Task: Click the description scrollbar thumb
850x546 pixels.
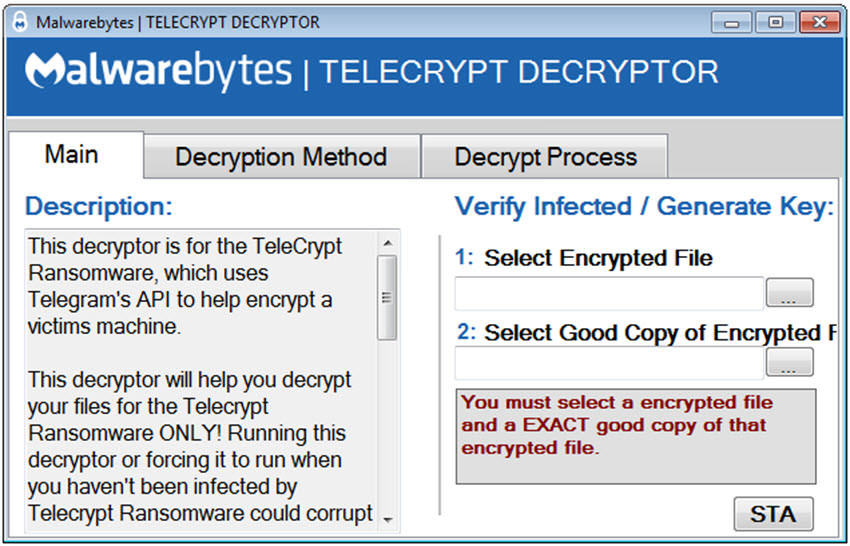Action: (388, 297)
